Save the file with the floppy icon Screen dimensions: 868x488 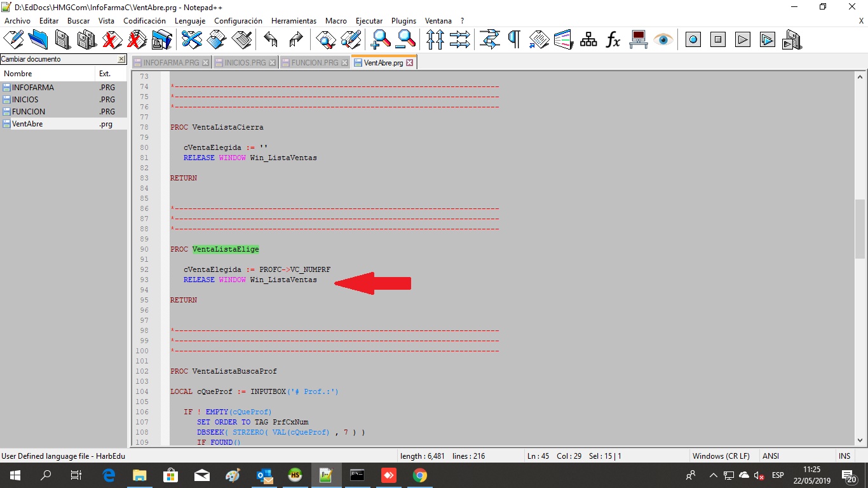point(62,40)
